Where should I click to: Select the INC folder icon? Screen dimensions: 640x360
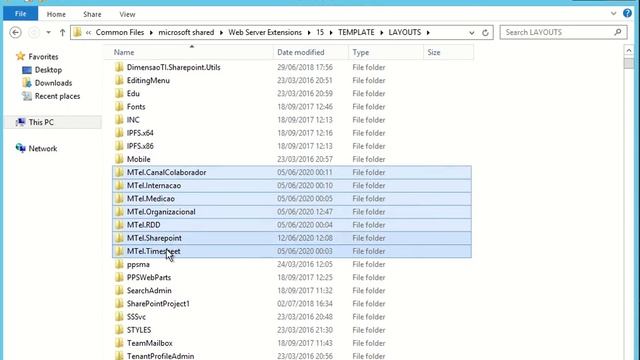point(119,120)
